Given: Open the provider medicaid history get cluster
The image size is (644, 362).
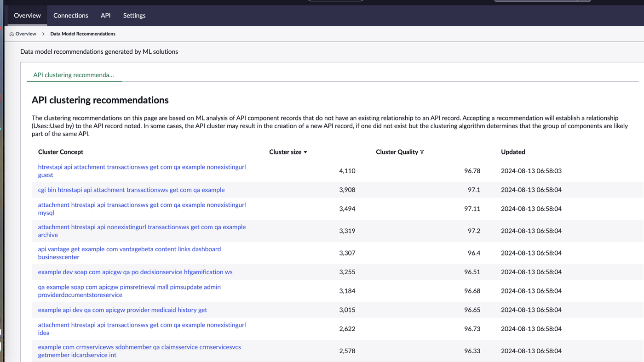Looking at the screenshot, I should click(122, 310).
